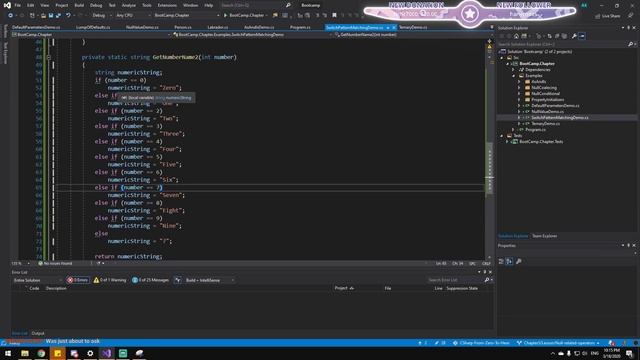This screenshot has width=640, height=360.
Task: Collapse the BootCamp.Chapter project node
Action: (508, 64)
